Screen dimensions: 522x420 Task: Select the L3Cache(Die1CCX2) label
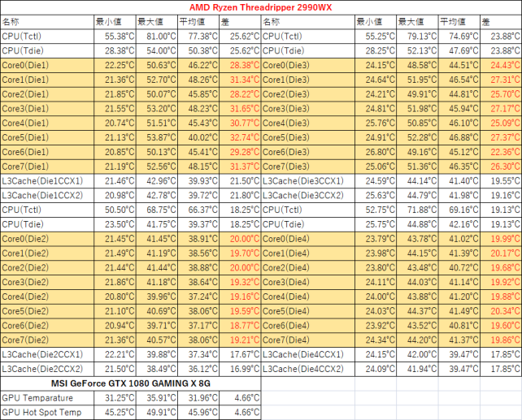(x=47, y=196)
